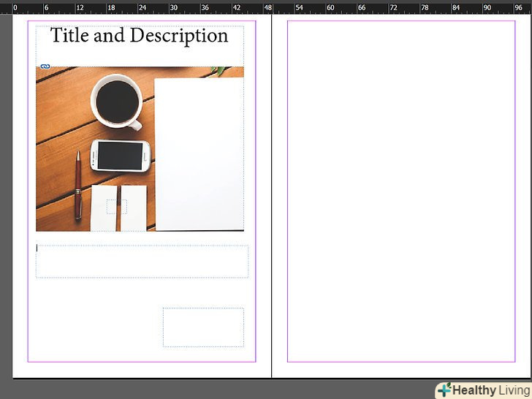Click the Healthy Living watermark text

(490, 390)
